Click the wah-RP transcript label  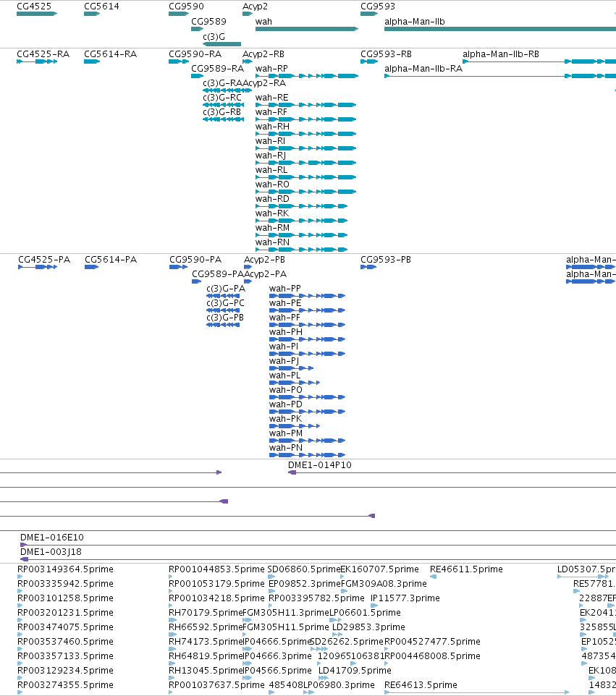click(271, 69)
